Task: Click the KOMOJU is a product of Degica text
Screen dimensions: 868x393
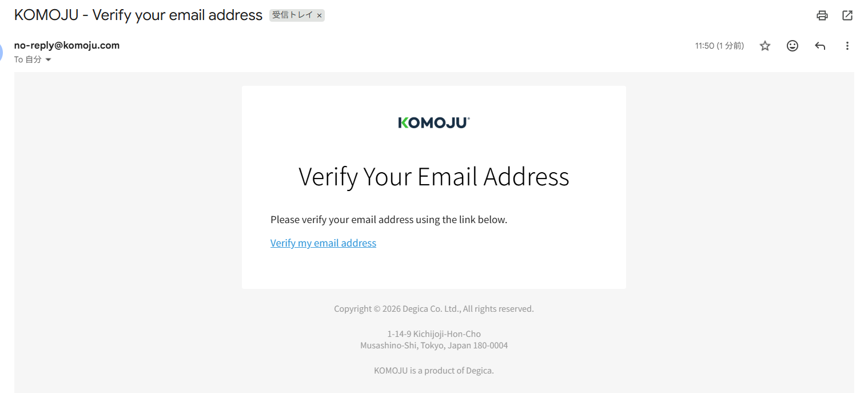Action: (433, 371)
